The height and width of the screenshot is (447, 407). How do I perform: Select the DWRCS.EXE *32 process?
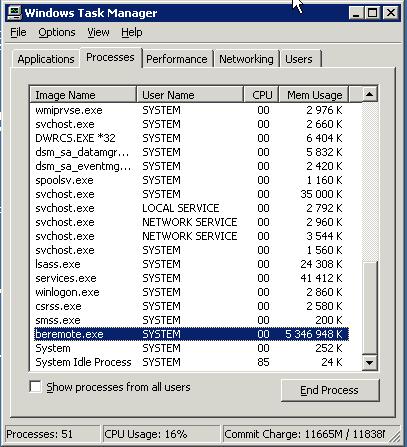(191, 138)
